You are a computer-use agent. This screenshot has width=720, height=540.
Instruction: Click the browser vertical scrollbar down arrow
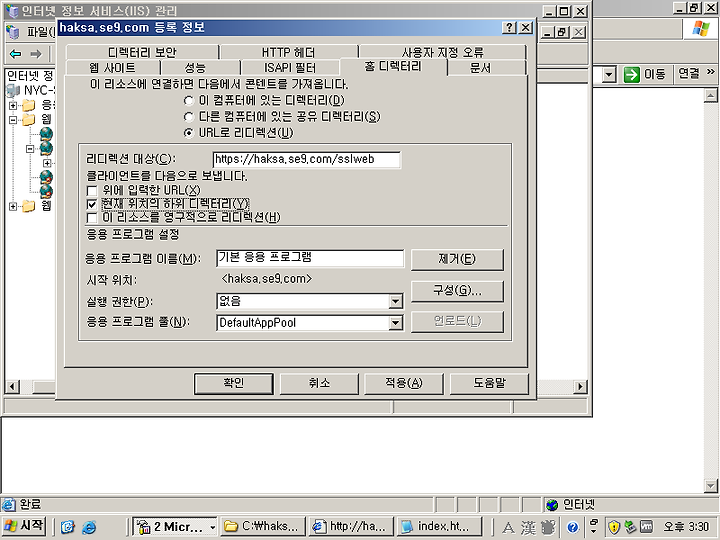(x=710, y=485)
